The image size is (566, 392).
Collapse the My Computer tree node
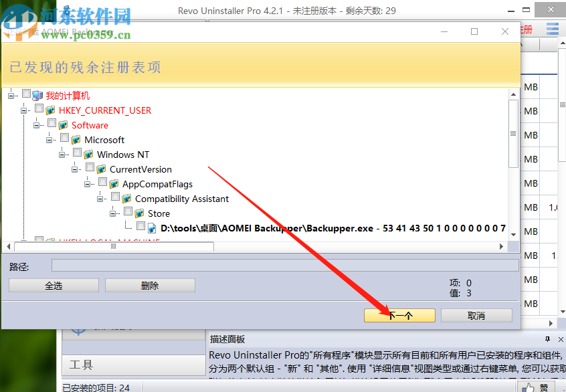tap(11, 96)
